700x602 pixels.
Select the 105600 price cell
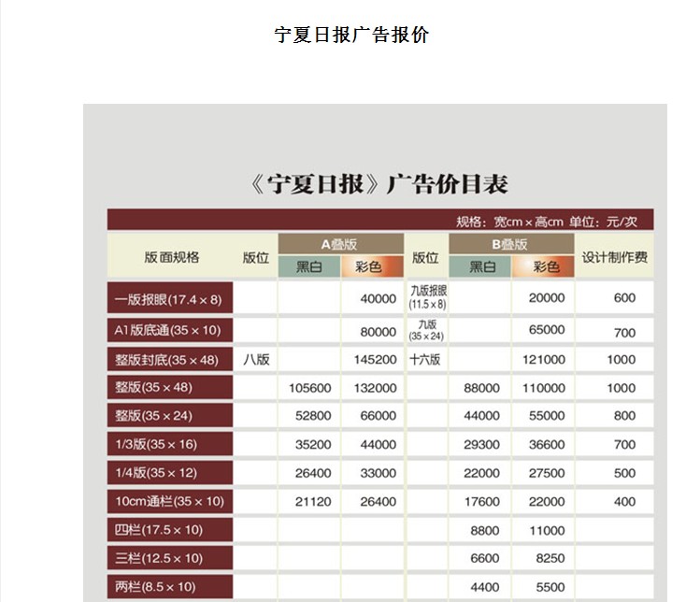click(x=311, y=388)
